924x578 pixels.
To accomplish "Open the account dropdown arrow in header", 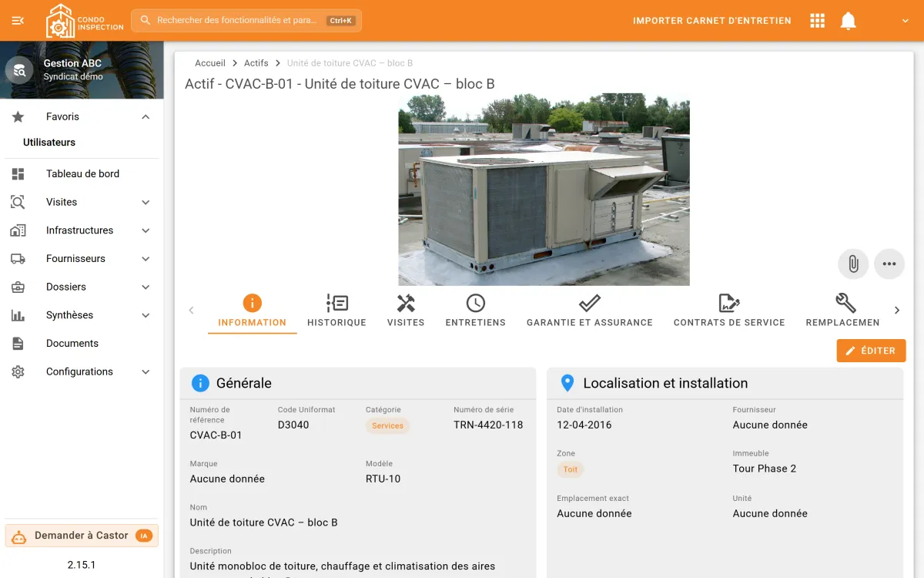I will (x=906, y=21).
